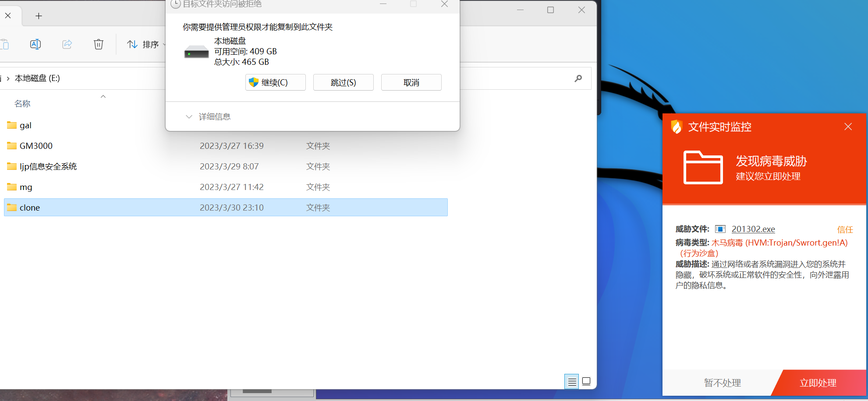The height and width of the screenshot is (401, 868).
Task: Click the threat folder icon in popup
Action: point(703,167)
